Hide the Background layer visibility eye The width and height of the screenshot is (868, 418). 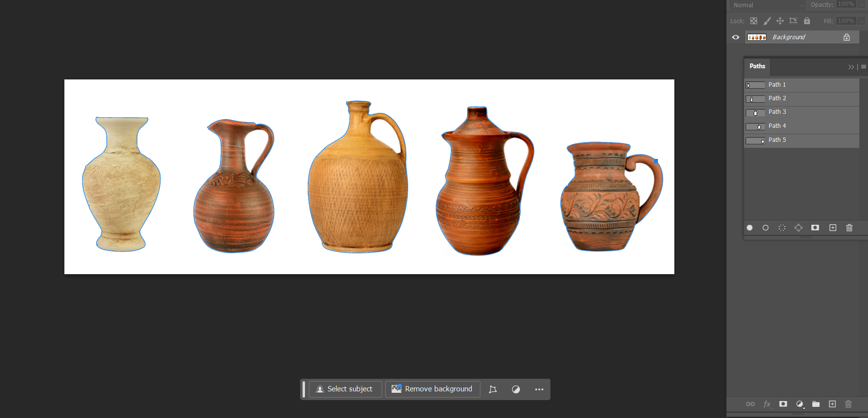point(735,37)
